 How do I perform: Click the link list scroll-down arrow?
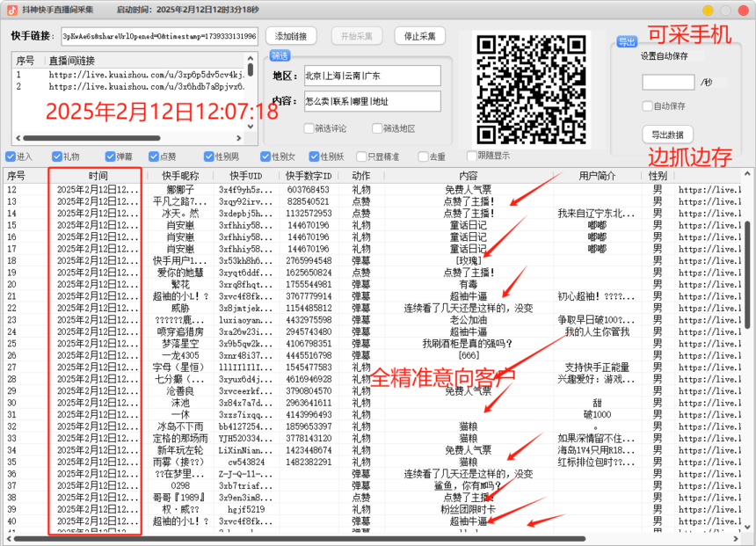point(251,127)
